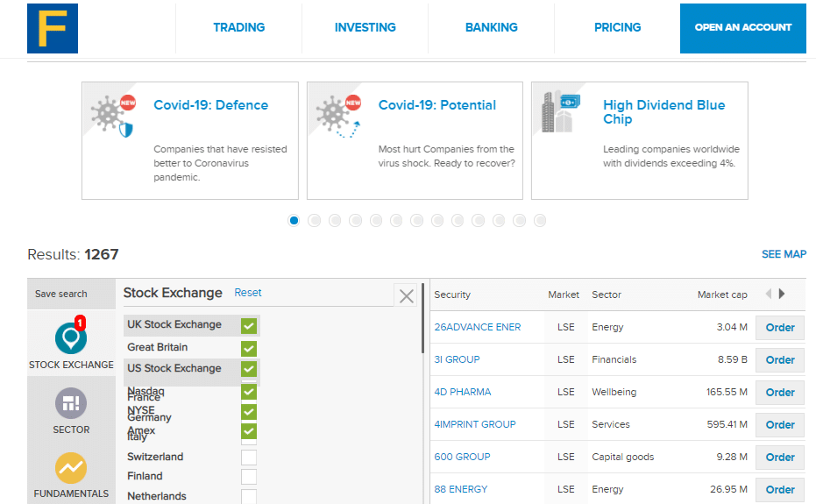Click High Dividend Blue Chip buildings icon

561,112
